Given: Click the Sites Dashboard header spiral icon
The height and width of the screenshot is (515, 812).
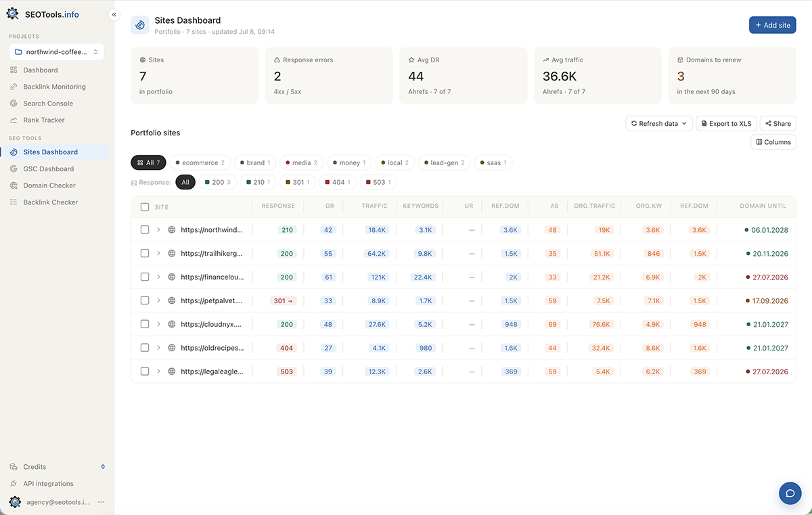Looking at the screenshot, I should (140, 25).
